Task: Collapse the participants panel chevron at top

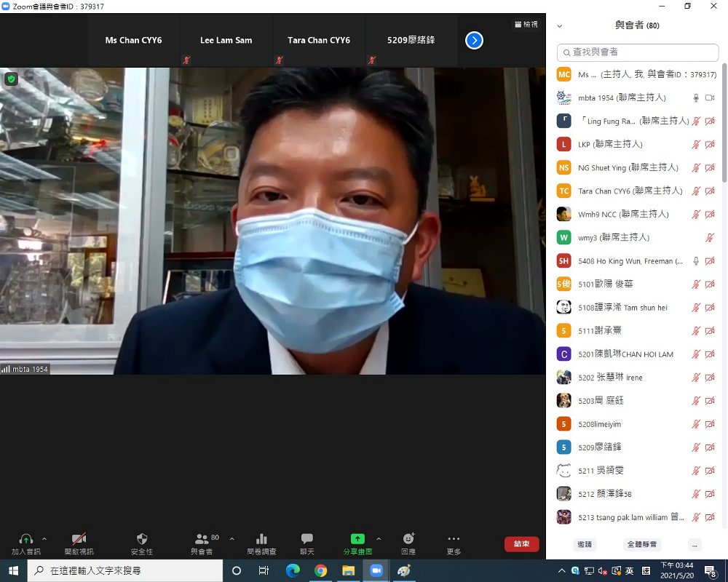Action: [x=559, y=26]
